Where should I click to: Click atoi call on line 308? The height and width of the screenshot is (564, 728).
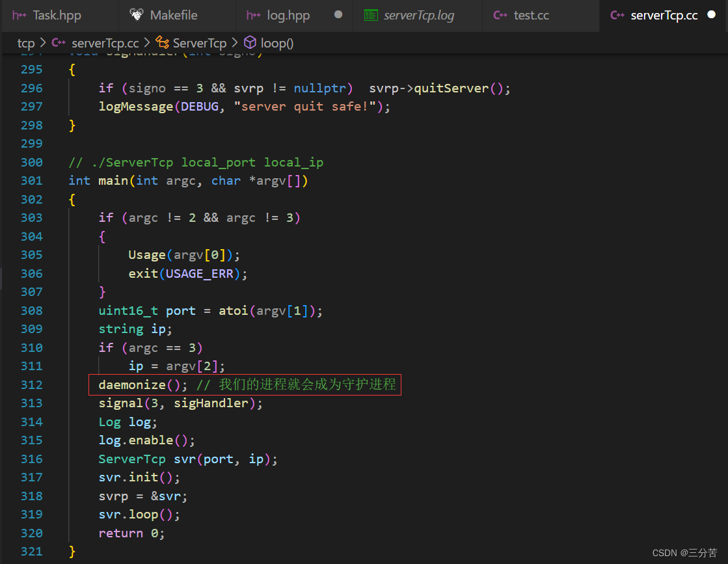click(x=233, y=310)
